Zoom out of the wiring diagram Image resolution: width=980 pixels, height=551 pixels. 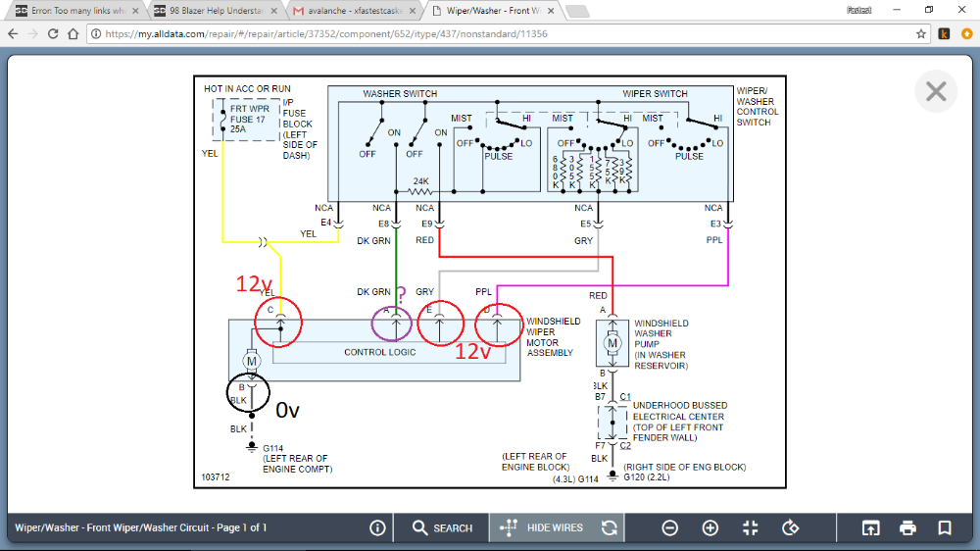coord(670,528)
